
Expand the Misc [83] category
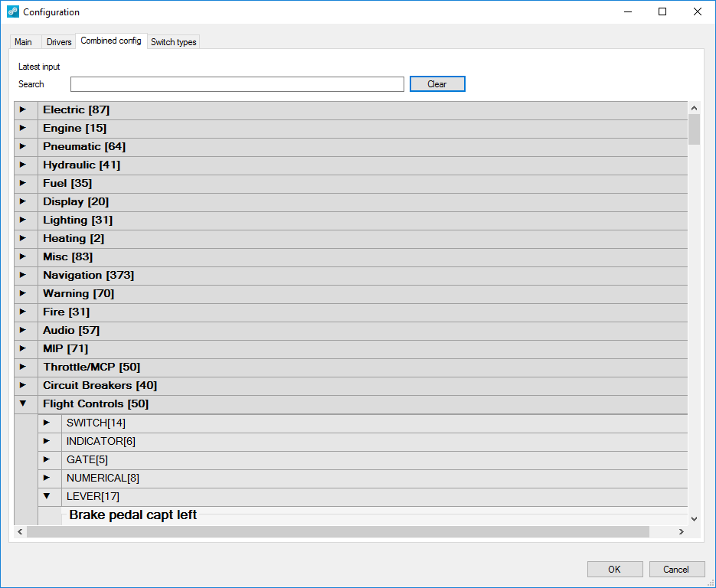(23, 256)
